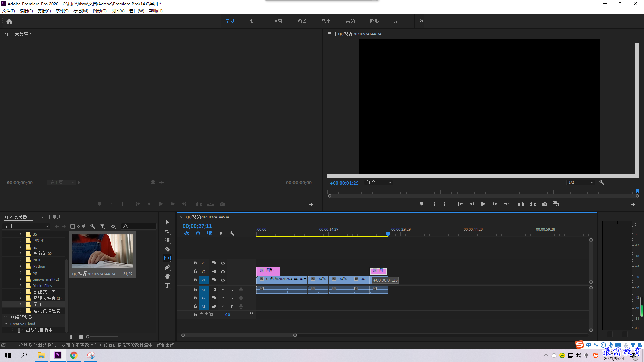The height and width of the screenshot is (362, 644).
Task: Open the 效果 workspace
Action: coord(326,21)
